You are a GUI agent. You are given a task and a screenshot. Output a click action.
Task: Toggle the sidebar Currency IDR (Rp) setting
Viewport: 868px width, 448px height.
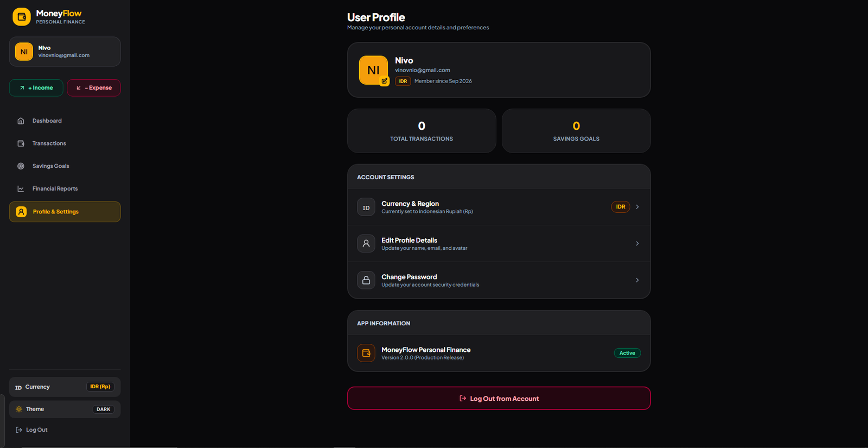[65, 387]
